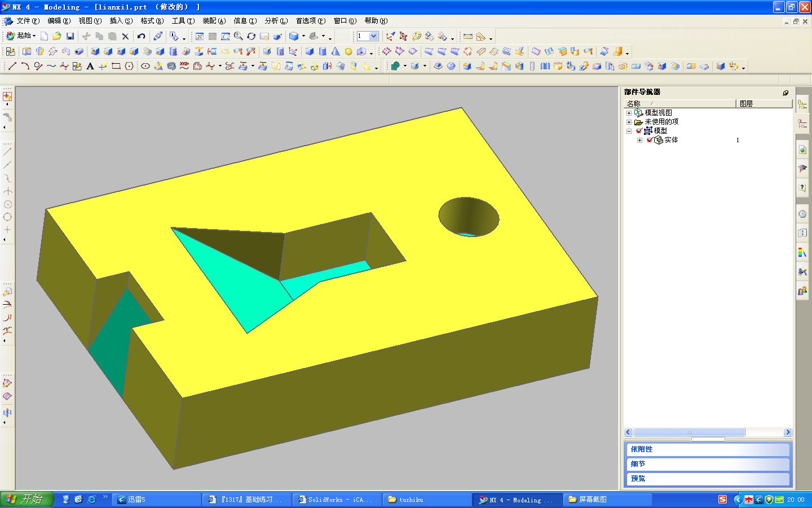Select the Polygon curve tool
The width and height of the screenshot is (812, 508).
[129, 66]
